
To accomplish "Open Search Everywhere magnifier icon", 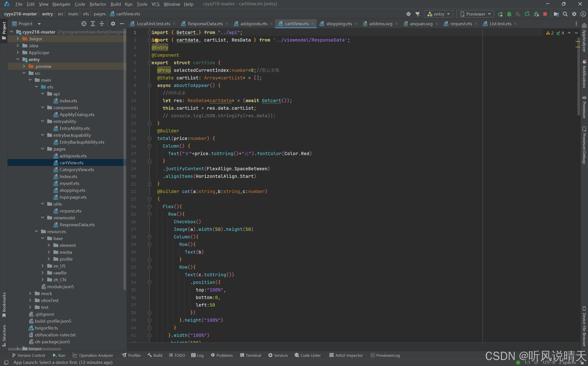I will pyautogui.click(x=565, y=14).
